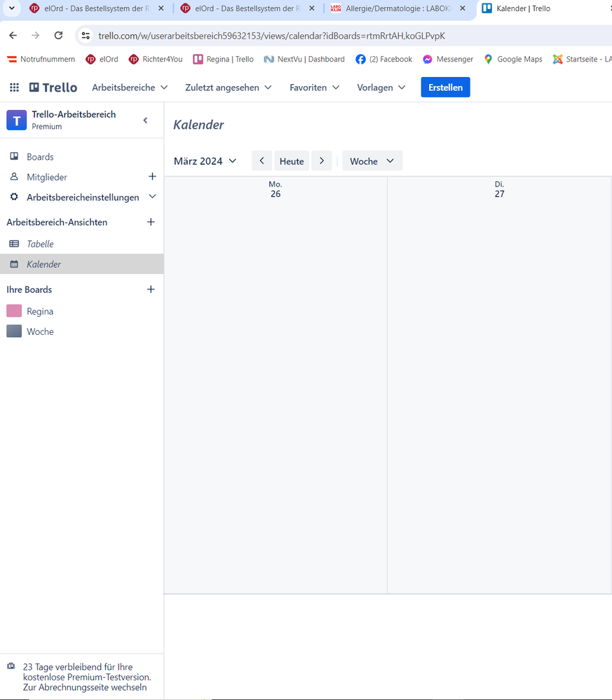Click the briefcase icon beside trial notice

click(x=11, y=666)
